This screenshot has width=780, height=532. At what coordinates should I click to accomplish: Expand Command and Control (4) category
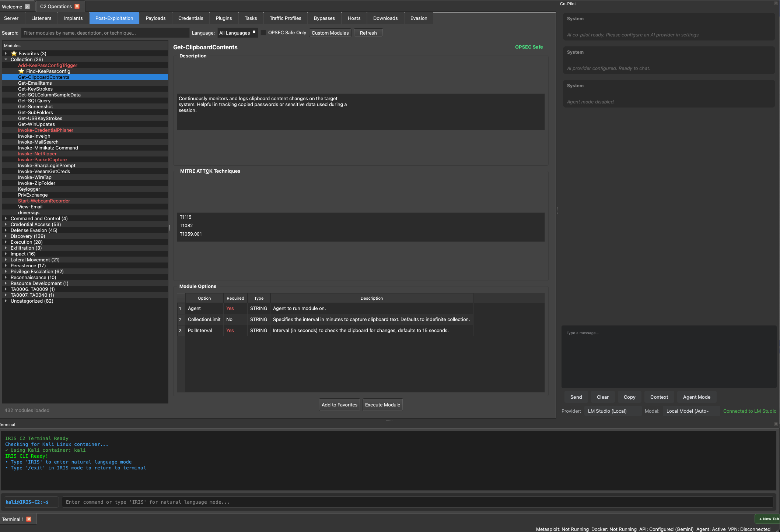(x=6, y=218)
